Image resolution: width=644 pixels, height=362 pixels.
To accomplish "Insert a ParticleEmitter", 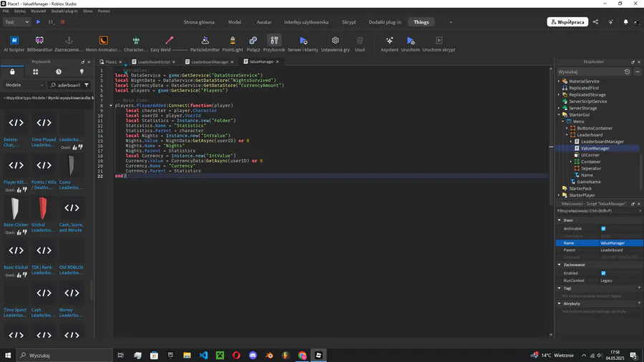I will [205, 44].
